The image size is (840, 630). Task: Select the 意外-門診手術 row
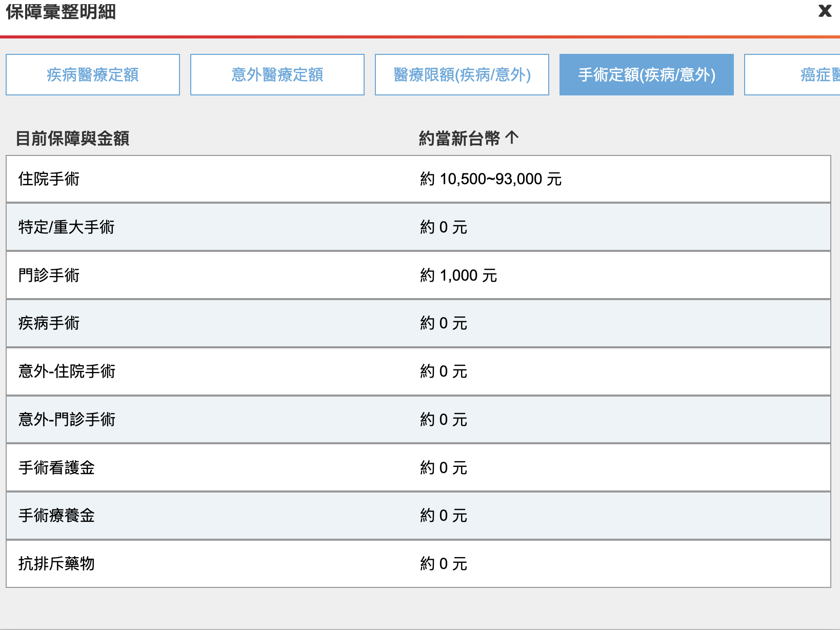(x=67, y=420)
